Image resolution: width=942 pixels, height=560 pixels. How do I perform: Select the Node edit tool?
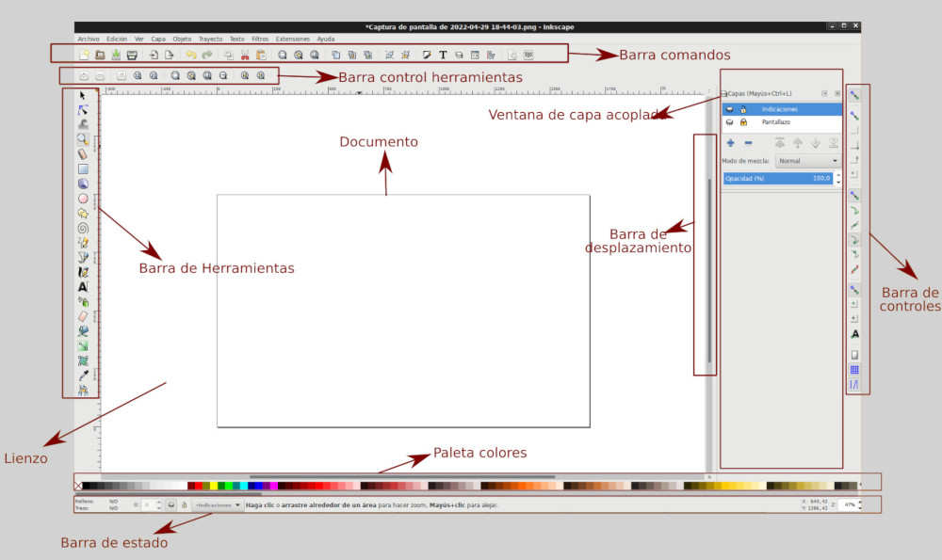click(83, 110)
